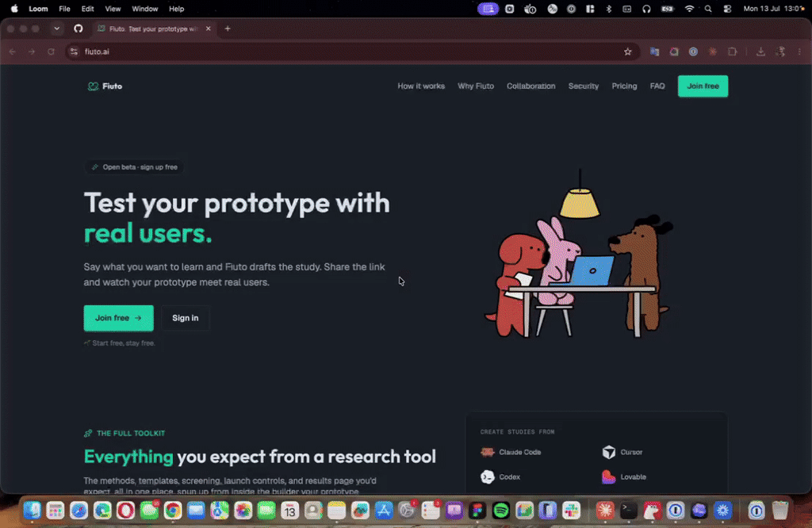Open Figma from the Dock
The width and height of the screenshot is (812, 528).
pos(477,511)
